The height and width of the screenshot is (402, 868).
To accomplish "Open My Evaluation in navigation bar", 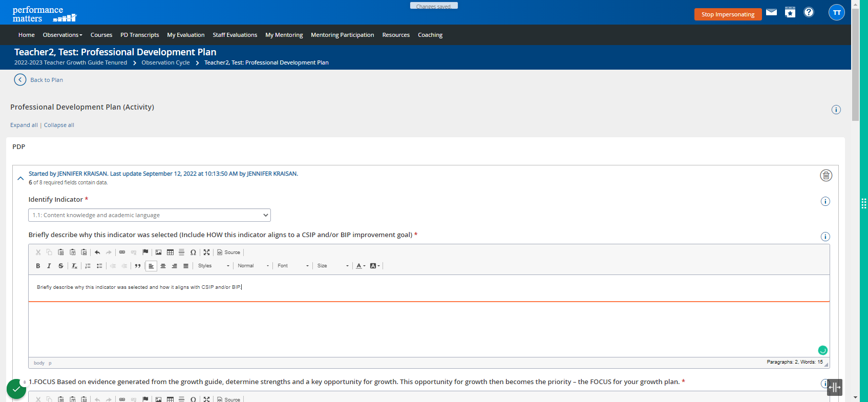I will pos(186,35).
